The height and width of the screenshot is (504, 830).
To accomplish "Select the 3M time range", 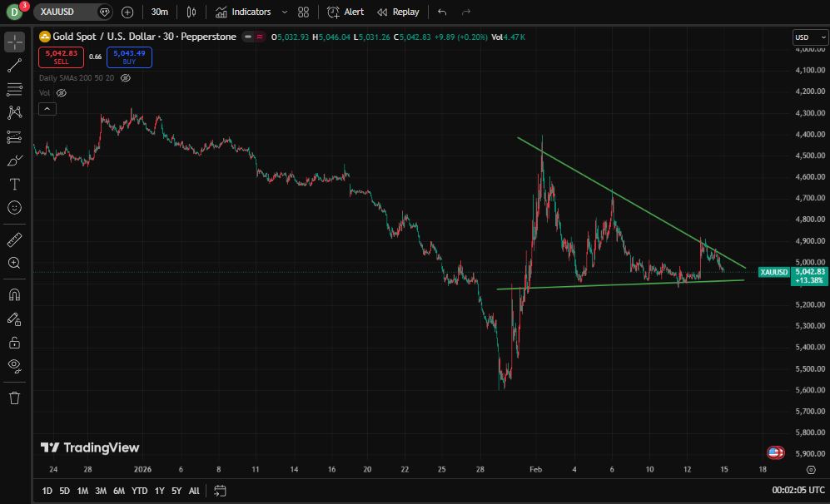I will tap(101, 491).
